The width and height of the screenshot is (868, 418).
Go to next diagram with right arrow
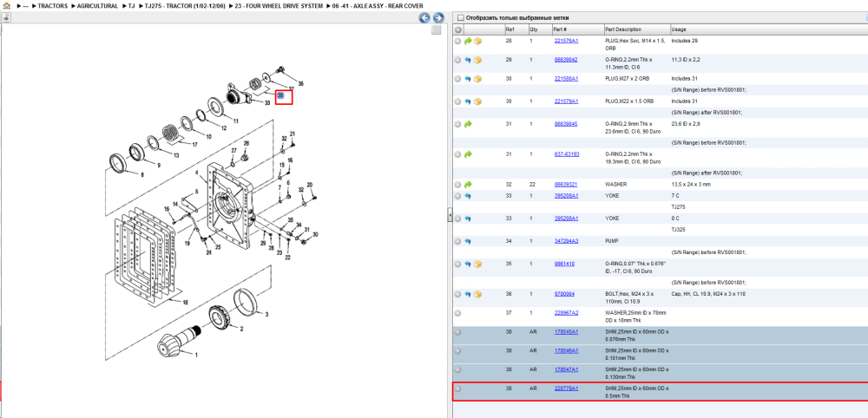pyautogui.click(x=437, y=17)
